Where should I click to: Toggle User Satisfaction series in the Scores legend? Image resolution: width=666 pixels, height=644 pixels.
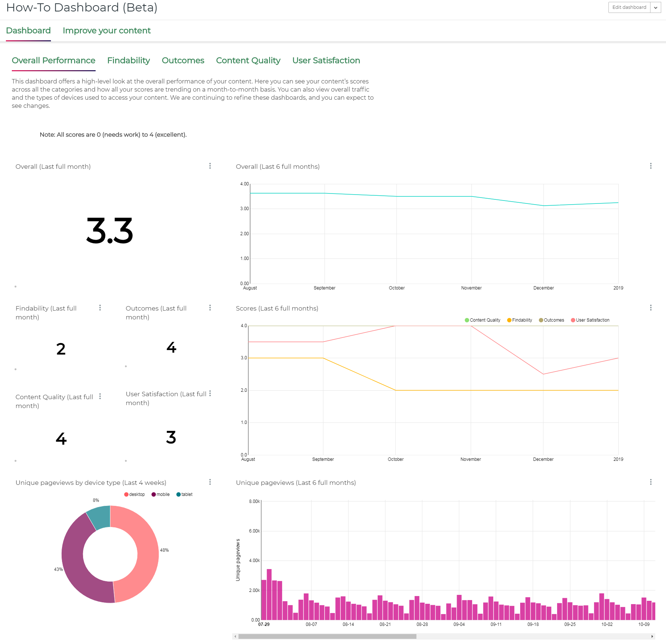(591, 320)
